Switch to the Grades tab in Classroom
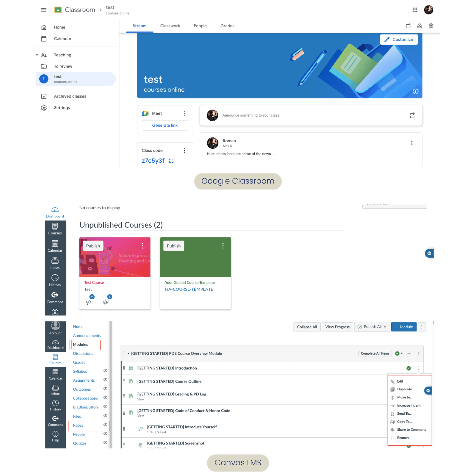476x476 pixels. [x=227, y=26]
